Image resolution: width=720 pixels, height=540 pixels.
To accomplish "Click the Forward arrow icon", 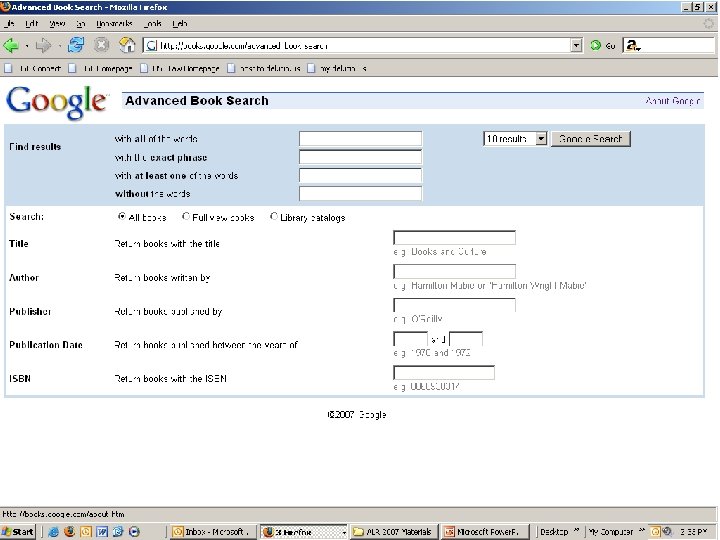I will click(43, 45).
